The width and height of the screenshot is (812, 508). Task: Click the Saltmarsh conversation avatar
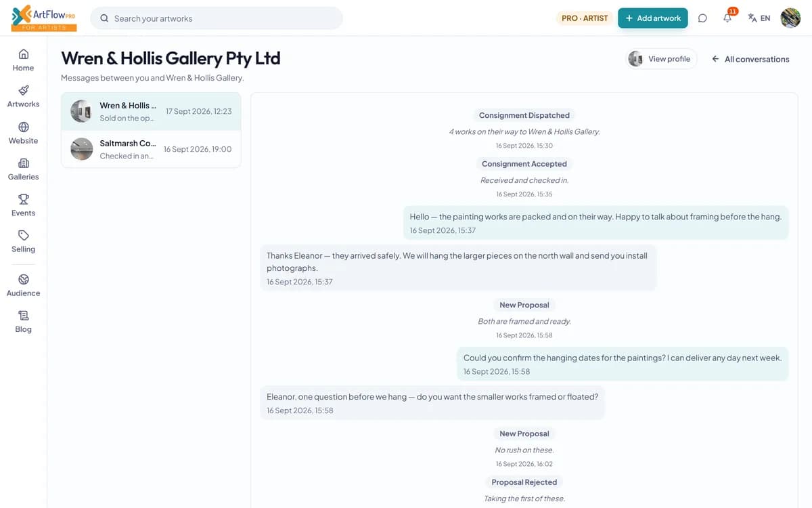pos(82,149)
